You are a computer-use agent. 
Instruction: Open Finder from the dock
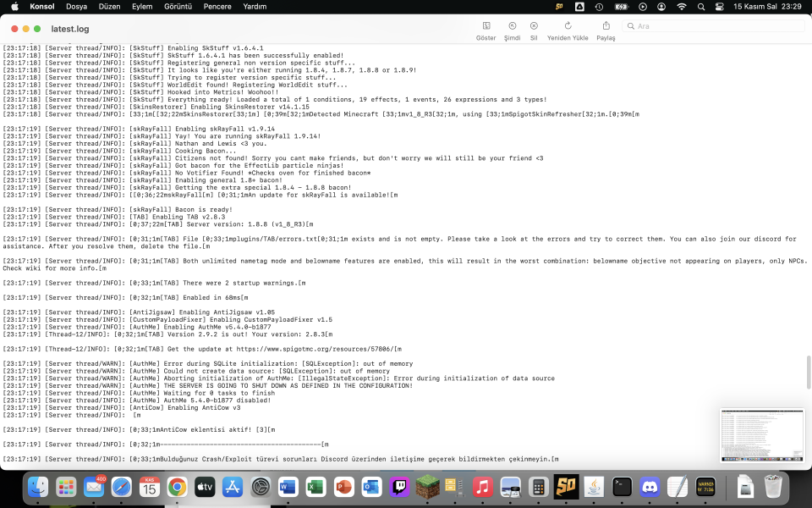coord(38,487)
